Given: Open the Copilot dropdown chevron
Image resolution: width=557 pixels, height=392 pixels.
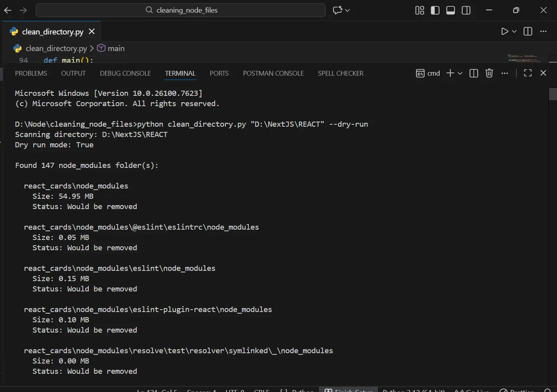Looking at the screenshot, I should tap(347, 10).
